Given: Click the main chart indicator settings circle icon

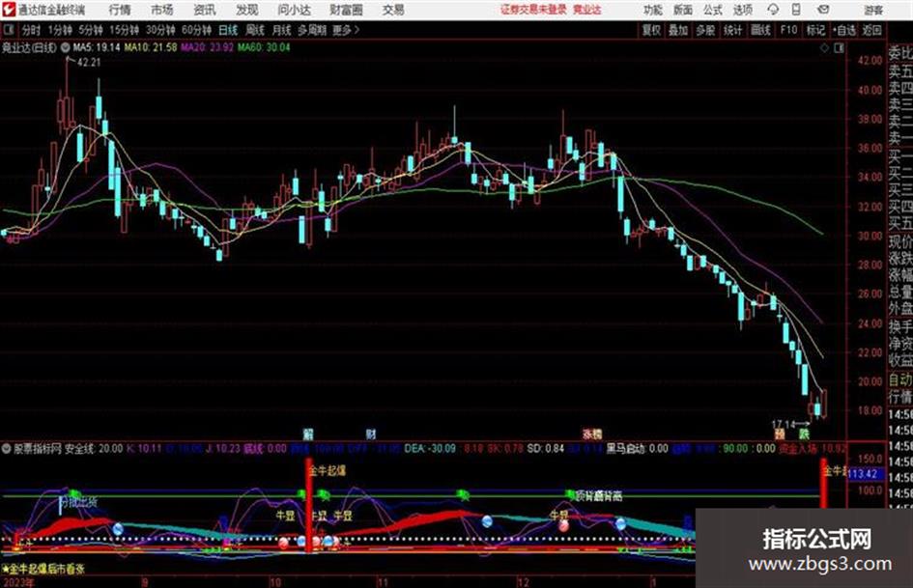Looking at the screenshot, I should tap(66, 47).
